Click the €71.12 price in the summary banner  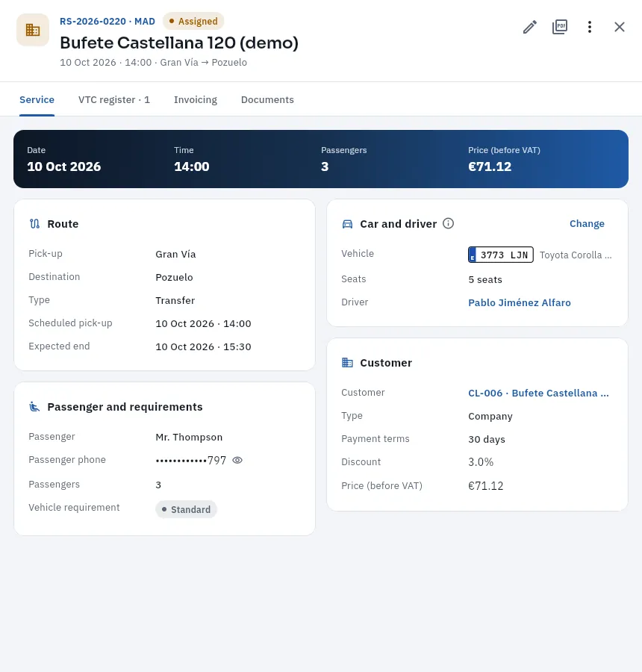tap(490, 167)
